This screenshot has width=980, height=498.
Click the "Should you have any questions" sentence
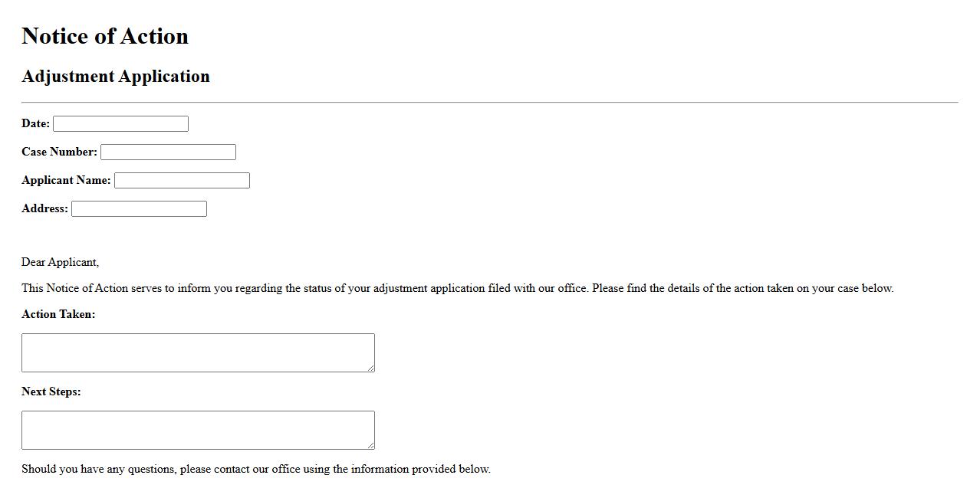(x=255, y=469)
